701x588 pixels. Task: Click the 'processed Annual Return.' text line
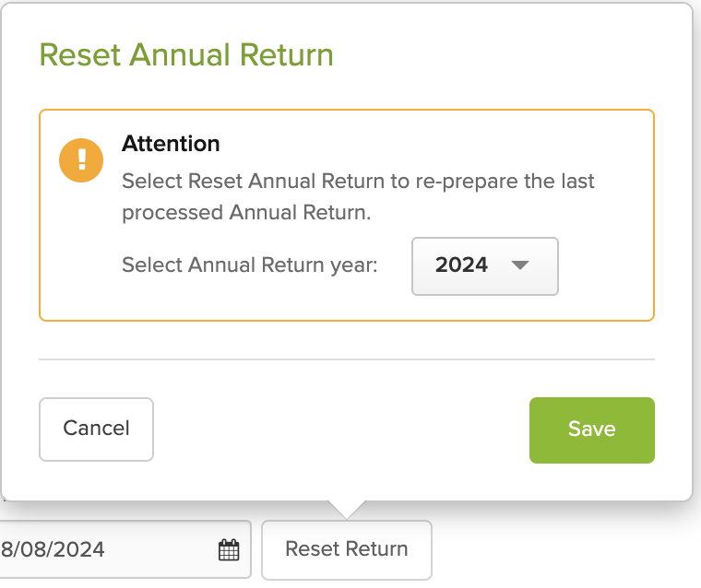coord(245,212)
